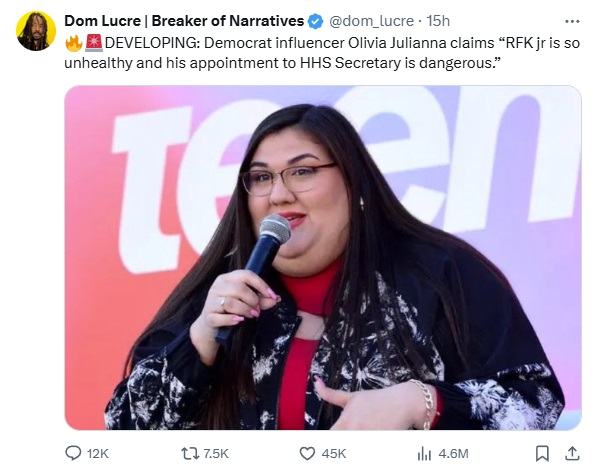Click the 4.6M views count
This screenshot has height=473, width=595.
coord(453,454)
